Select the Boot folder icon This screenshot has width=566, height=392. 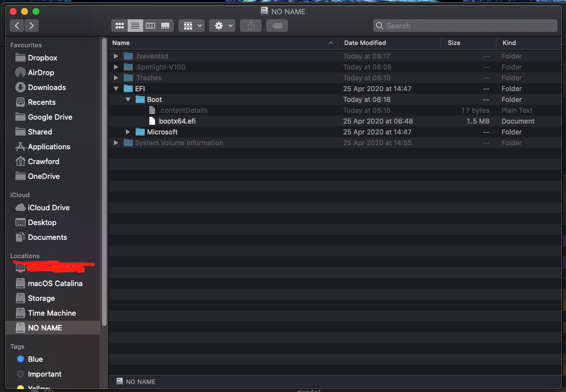[x=140, y=99]
